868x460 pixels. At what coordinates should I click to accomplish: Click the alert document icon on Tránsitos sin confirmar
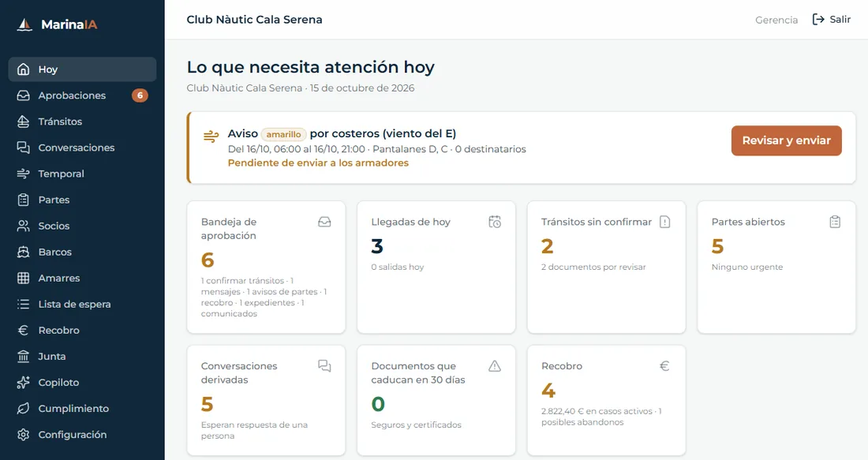click(x=665, y=222)
